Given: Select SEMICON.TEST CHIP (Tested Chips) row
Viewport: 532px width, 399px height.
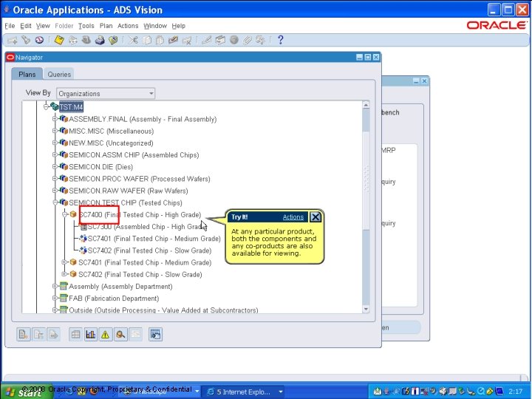Looking at the screenshot, I should [x=126, y=203].
